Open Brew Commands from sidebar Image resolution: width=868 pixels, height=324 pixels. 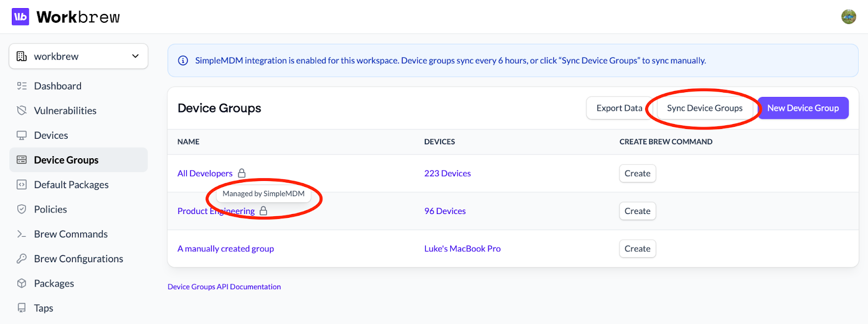click(71, 234)
